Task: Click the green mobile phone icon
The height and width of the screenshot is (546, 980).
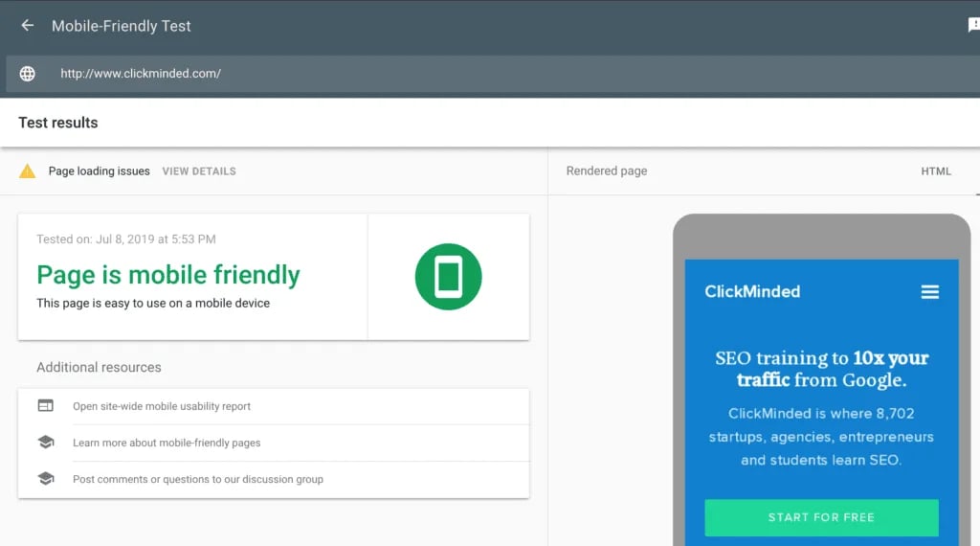Action: point(448,277)
